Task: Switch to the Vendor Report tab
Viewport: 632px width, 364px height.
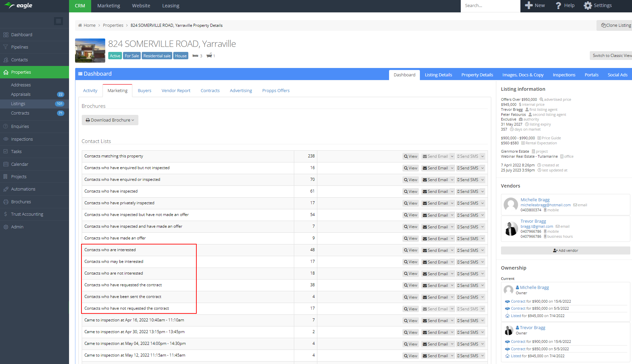Action: [176, 91]
